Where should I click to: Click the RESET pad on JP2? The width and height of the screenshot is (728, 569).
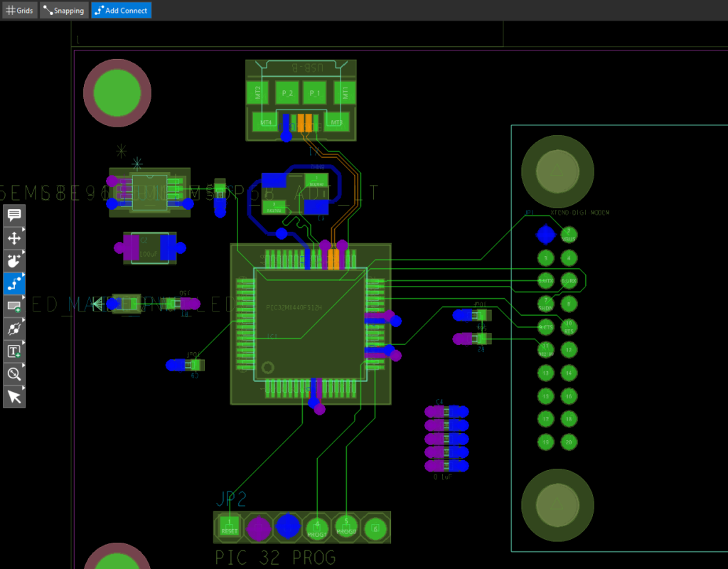(x=230, y=527)
